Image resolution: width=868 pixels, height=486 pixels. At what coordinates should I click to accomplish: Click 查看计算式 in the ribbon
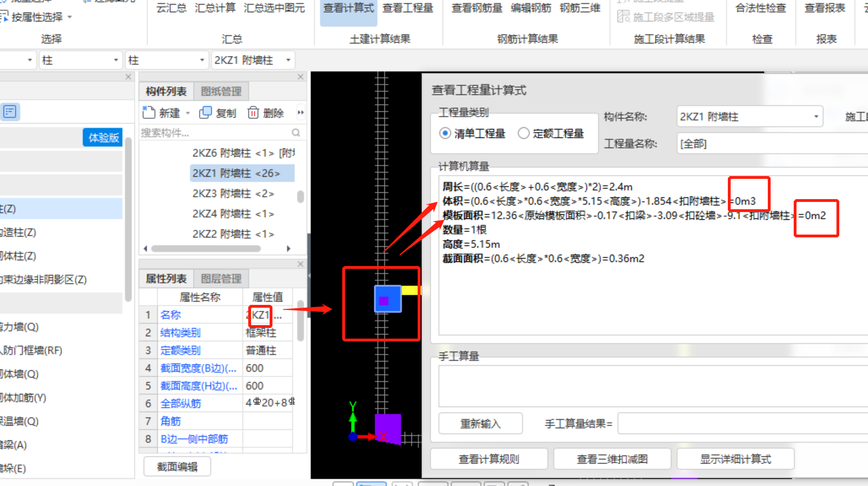click(x=348, y=8)
